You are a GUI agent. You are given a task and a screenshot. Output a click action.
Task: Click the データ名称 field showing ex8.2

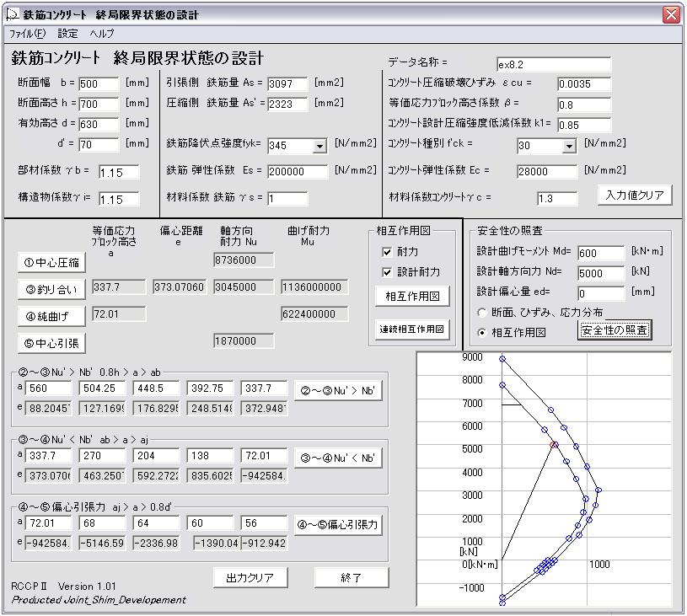point(554,64)
